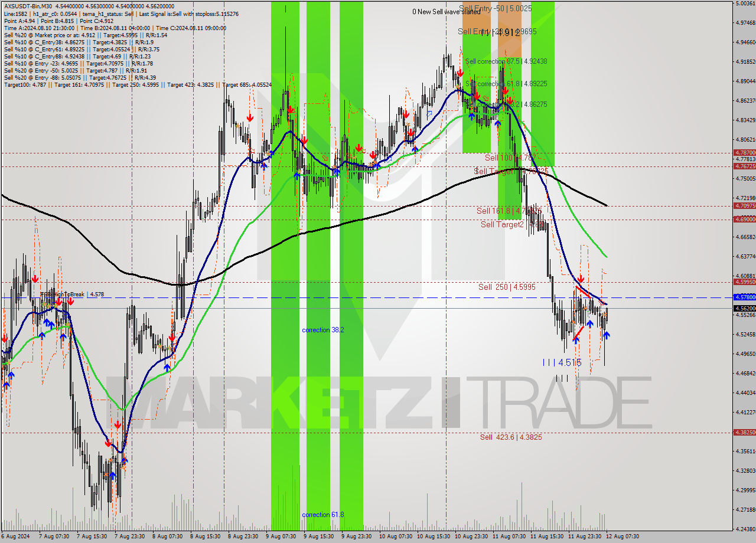
Task: Click the '0 New Sell wave started' label
Action: pos(447,12)
